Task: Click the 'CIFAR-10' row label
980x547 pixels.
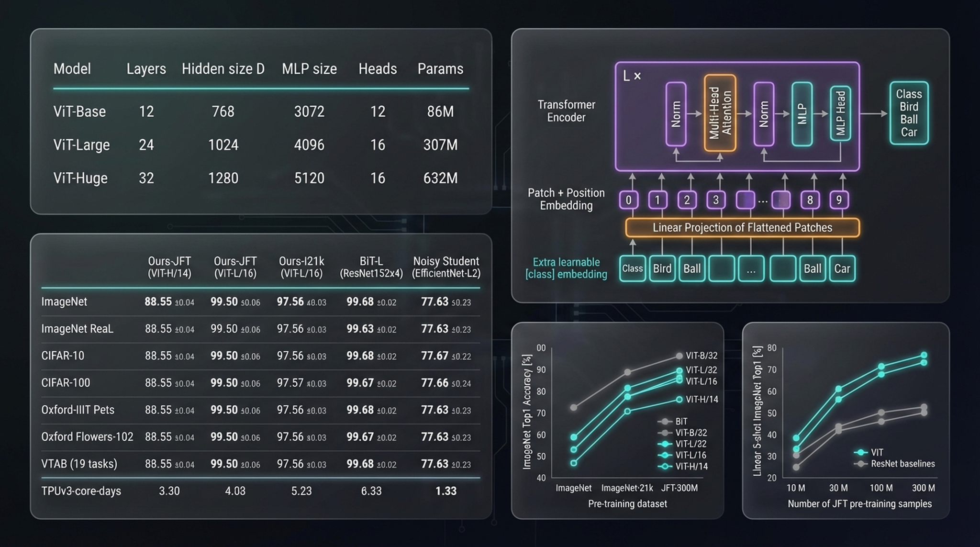Action: [63, 356]
